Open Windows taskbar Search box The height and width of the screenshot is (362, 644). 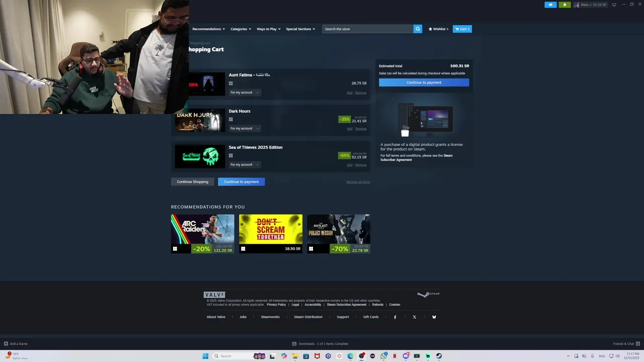tap(239, 356)
